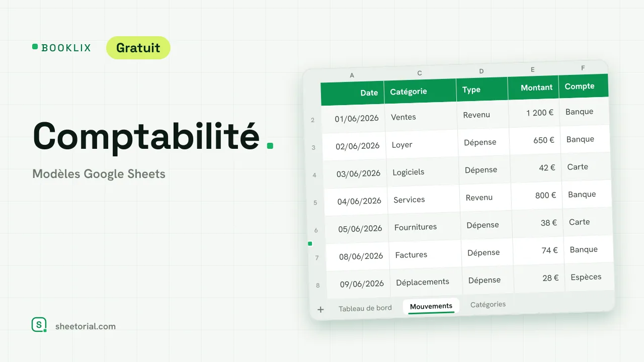Click column letter C
Screen dimensions: 644x362
pos(420,73)
